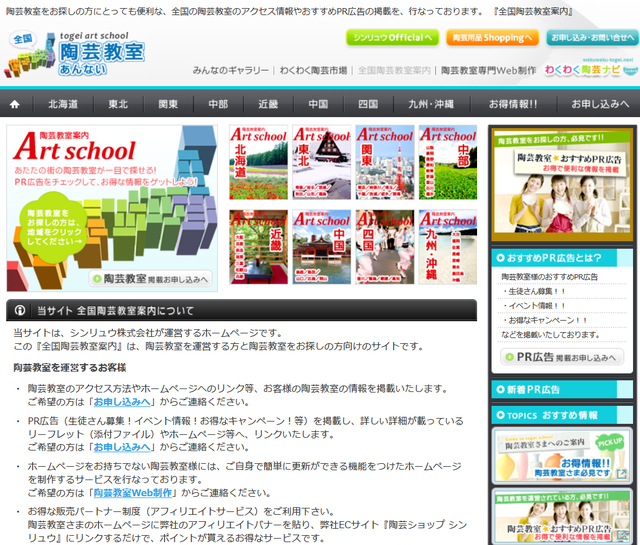640x545 pixels.
Task: Open the お得情報 PICKUP sidebar banner
Action: 561,455
